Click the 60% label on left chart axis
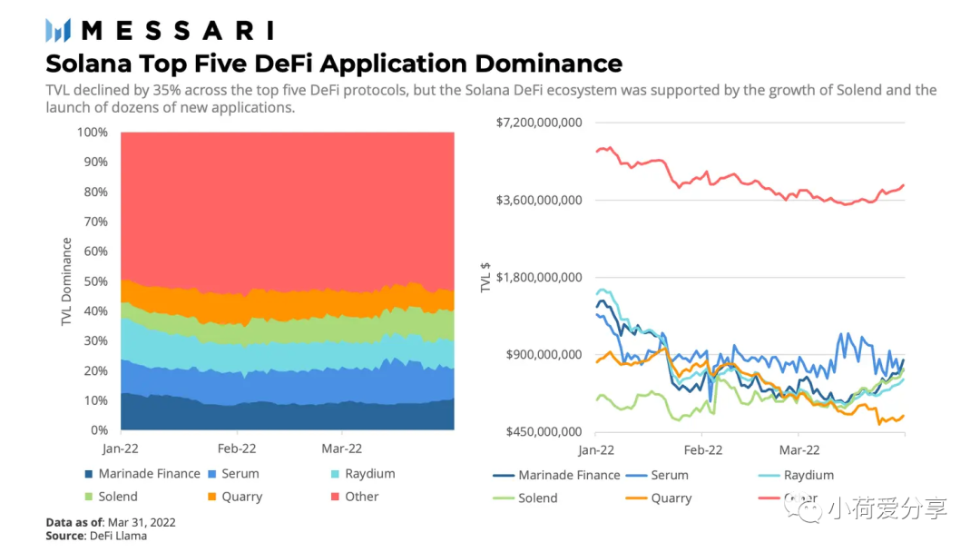The height and width of the screenshot is (552, 980). (95, 251)
